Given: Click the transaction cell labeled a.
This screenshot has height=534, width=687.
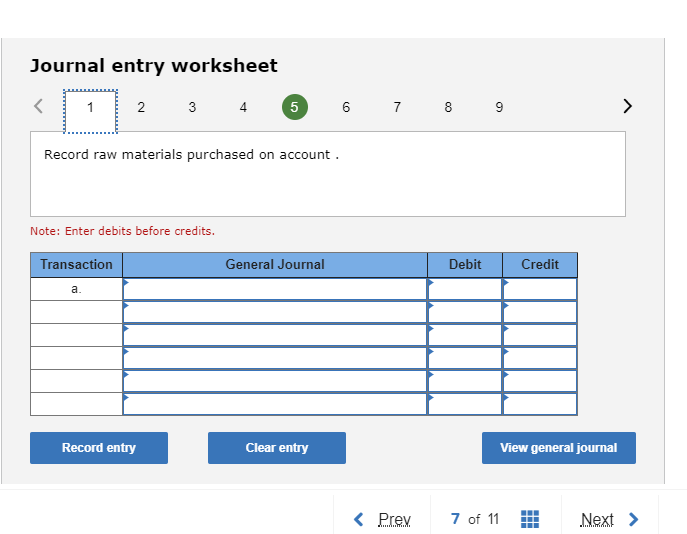Looking at the screenshot, I should [x=76, y=289].
